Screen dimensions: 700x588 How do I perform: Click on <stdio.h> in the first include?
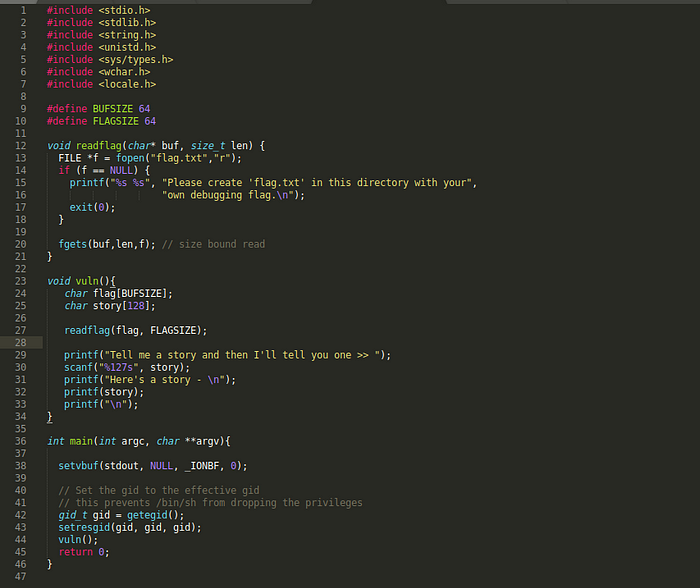click(124, 10)
